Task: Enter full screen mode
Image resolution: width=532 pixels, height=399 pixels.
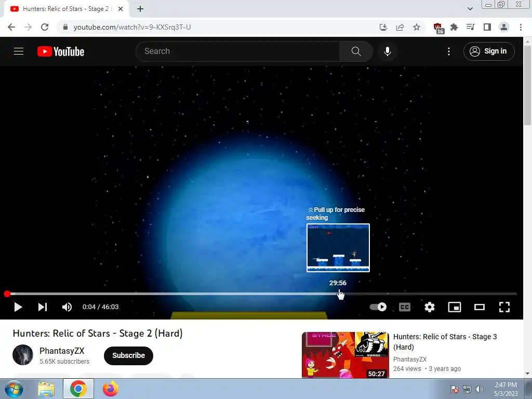Action: (504, 307)
